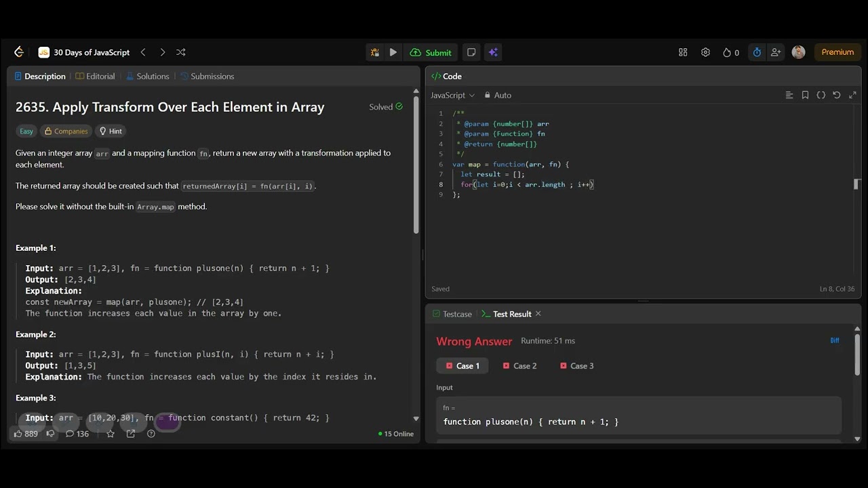
Task: Click the code editor minimap scrollbar marker
Action: tap(856, 184)
